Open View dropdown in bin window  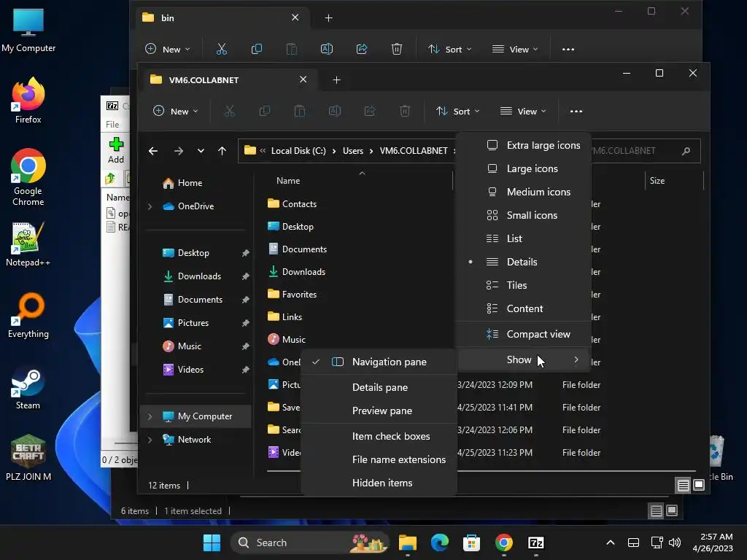[514, 49]
